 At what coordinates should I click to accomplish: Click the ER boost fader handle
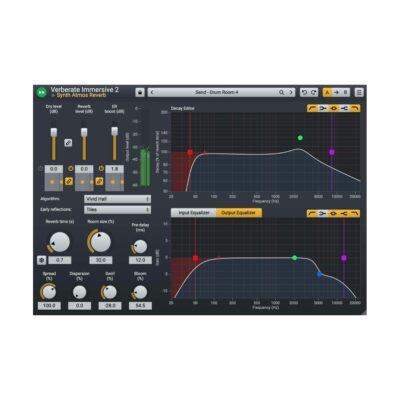(114, 131)
